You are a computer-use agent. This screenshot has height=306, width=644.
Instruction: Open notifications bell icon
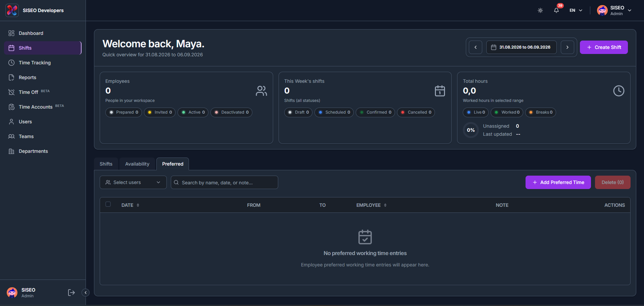click(x=556, y=10)
